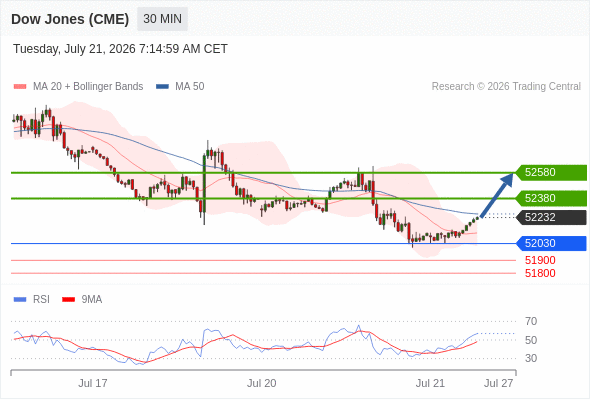This screenshot has height=400, width=590.
Task: Click the Dow Jones (CME) title
Action: pyautogui.click(x=70, y=19)
